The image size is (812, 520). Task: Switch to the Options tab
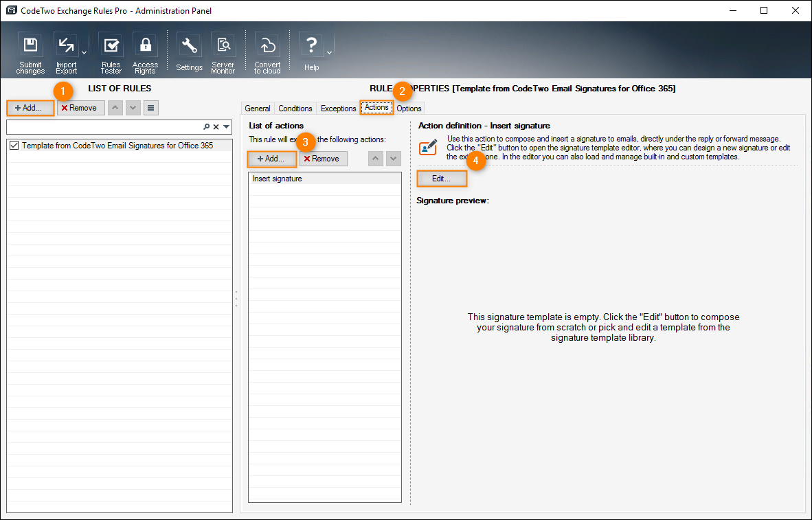click(x=409, y=109)
